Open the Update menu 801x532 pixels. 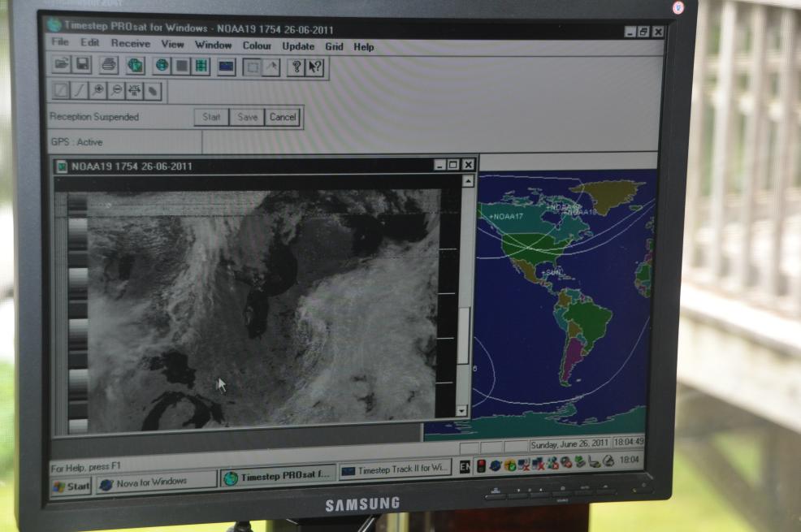(x=298, y=46)
